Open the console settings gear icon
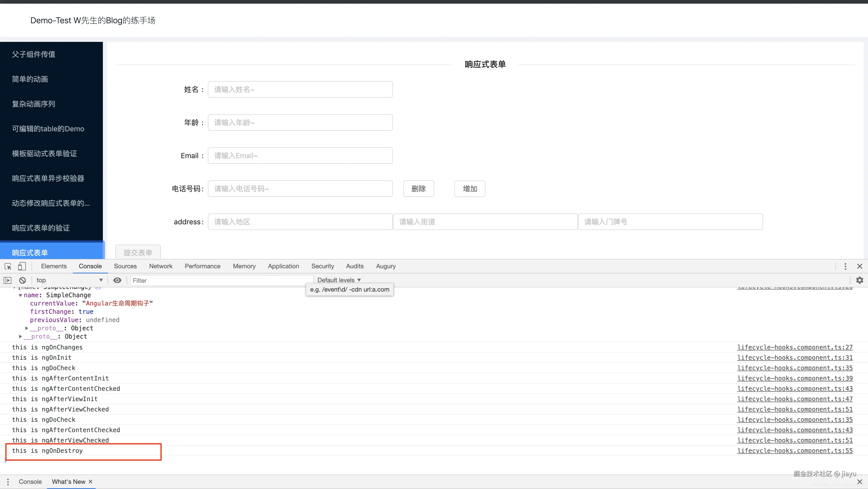 coord(859,280)
